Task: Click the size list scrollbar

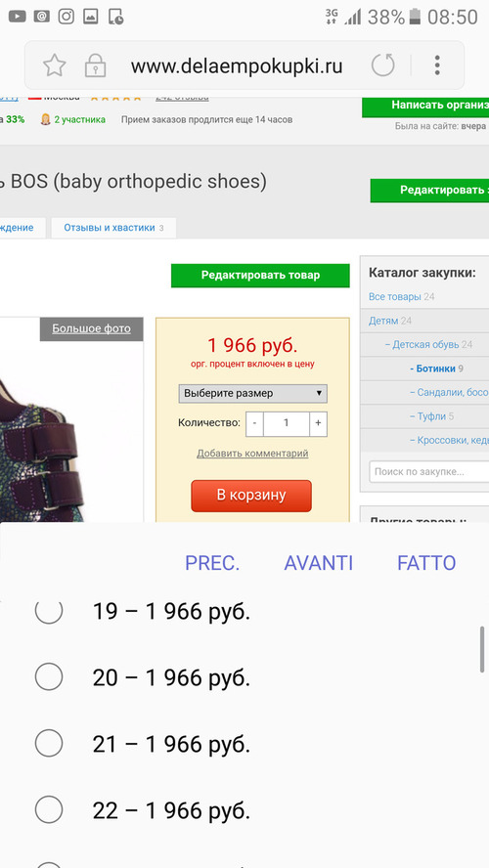Action: coord(482,649)
